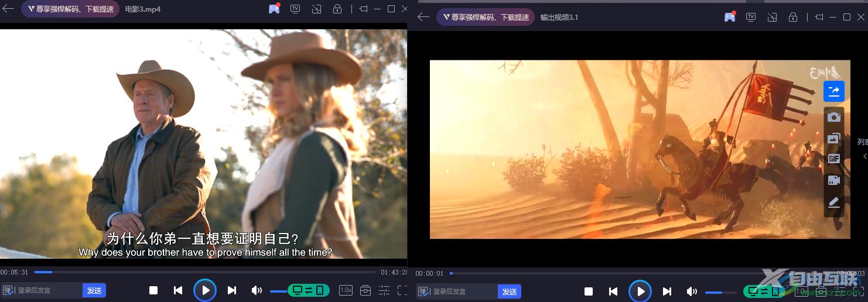The image size is (868, 302).
Task: Open the pencil edit tool
Action: click(x=834, y=203)
